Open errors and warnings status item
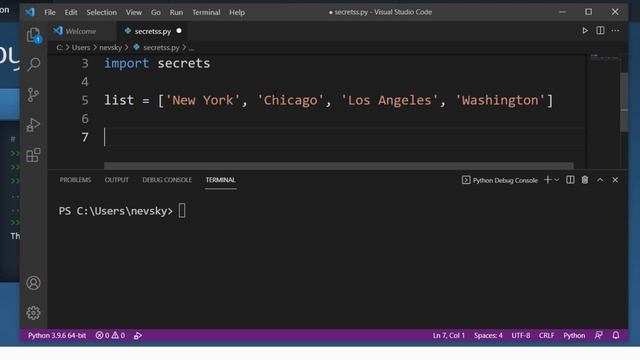 coord(110,336)
